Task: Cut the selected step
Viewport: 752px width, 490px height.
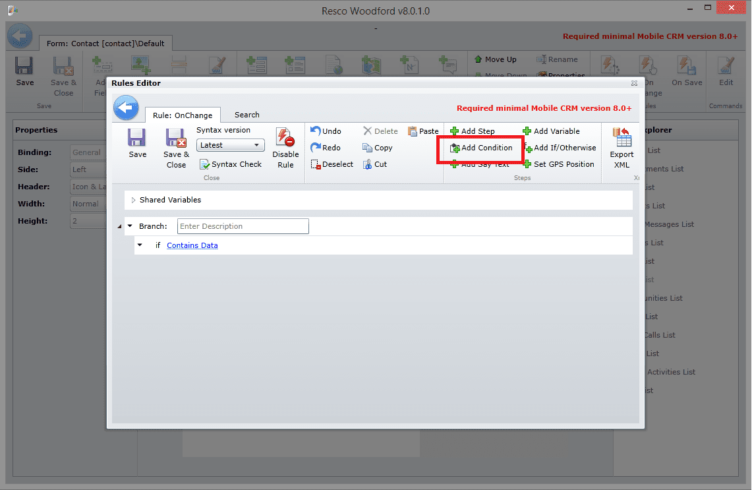Action: coord(374,164)
